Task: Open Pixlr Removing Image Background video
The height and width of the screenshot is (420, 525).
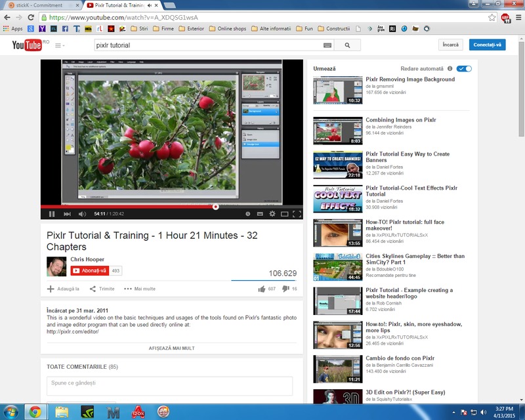Action: tap(410, 79)
